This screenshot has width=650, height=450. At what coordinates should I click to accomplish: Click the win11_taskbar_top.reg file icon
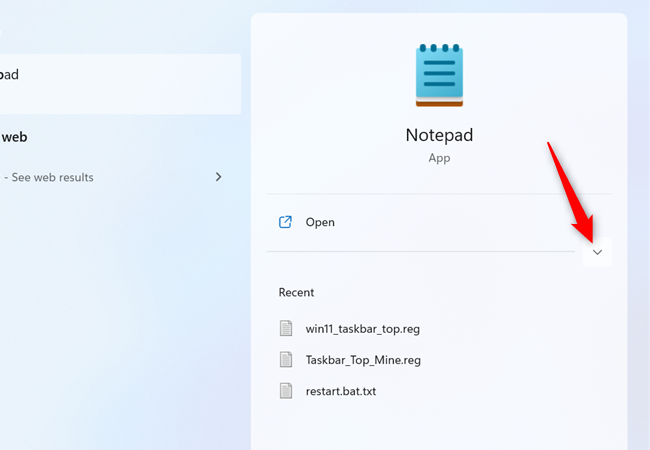(x=286, y=328)
